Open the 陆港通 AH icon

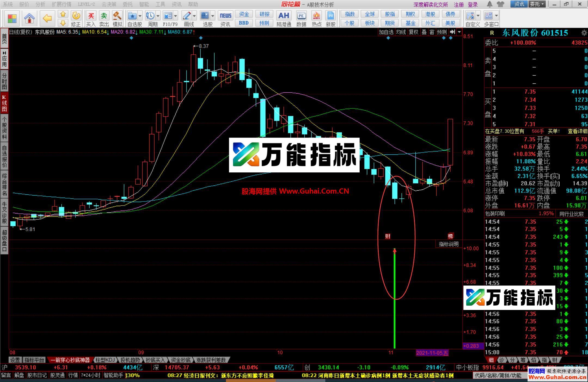[284, 16]
